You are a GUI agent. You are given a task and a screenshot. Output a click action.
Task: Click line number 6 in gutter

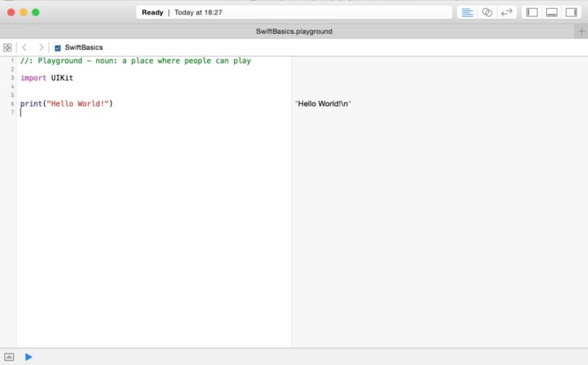click(12, 104)
